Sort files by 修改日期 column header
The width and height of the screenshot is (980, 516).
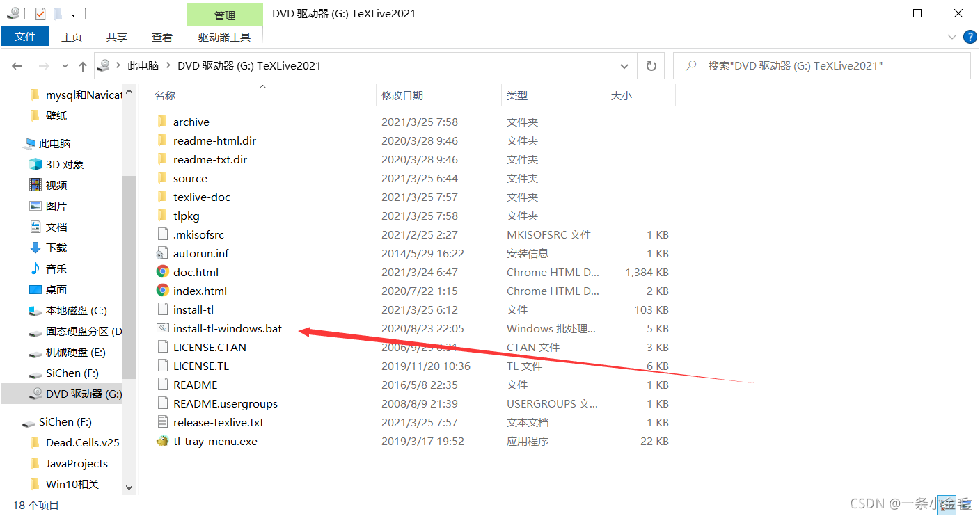402,95
